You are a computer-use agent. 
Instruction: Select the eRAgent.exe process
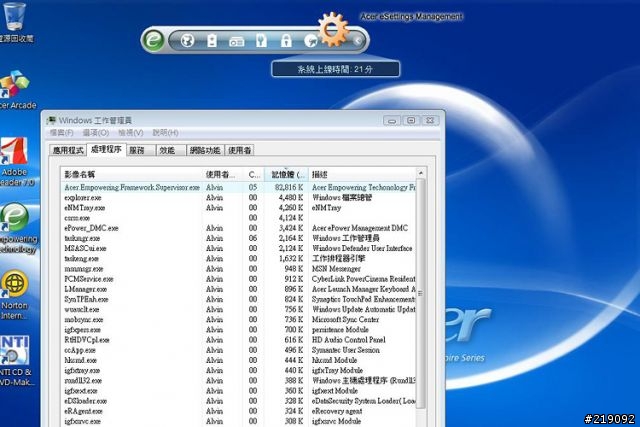[x=238, y=411]
